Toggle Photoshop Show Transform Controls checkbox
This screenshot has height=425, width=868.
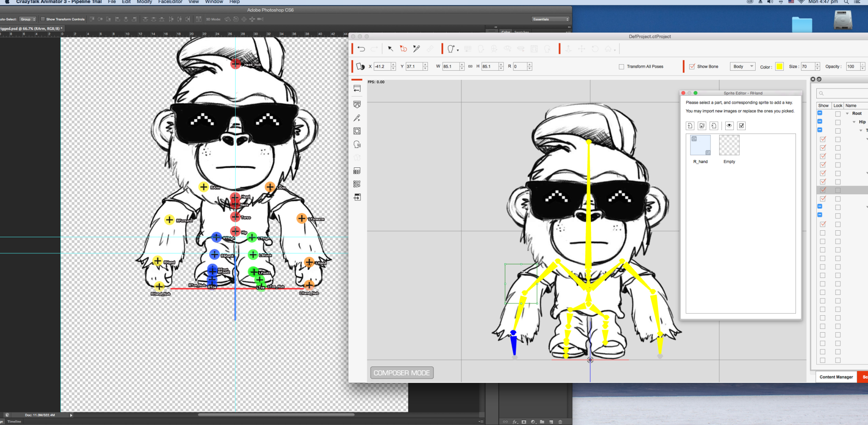point(43,19)
